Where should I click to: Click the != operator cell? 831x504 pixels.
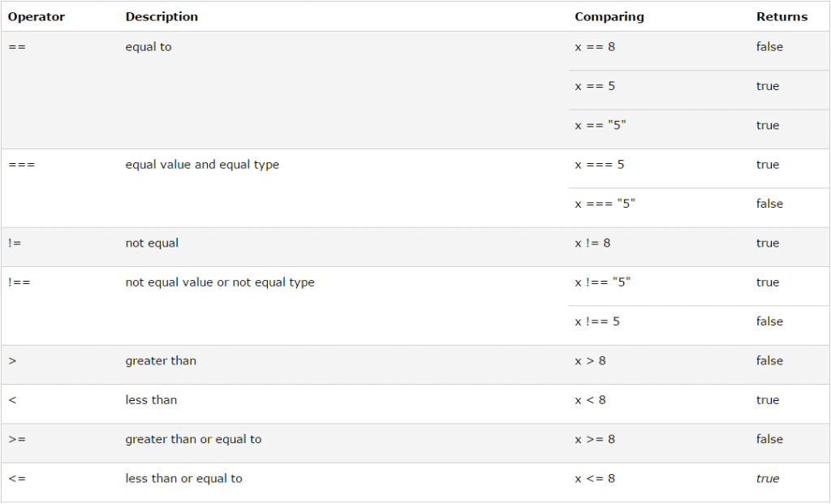15,243
